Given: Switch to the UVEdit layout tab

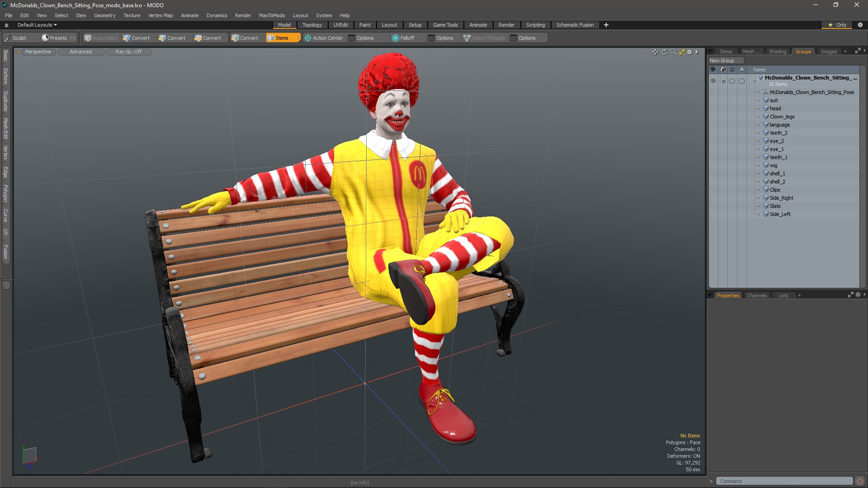Looking at the screenshot, I should pyautogui.click(x=340, y=25).
